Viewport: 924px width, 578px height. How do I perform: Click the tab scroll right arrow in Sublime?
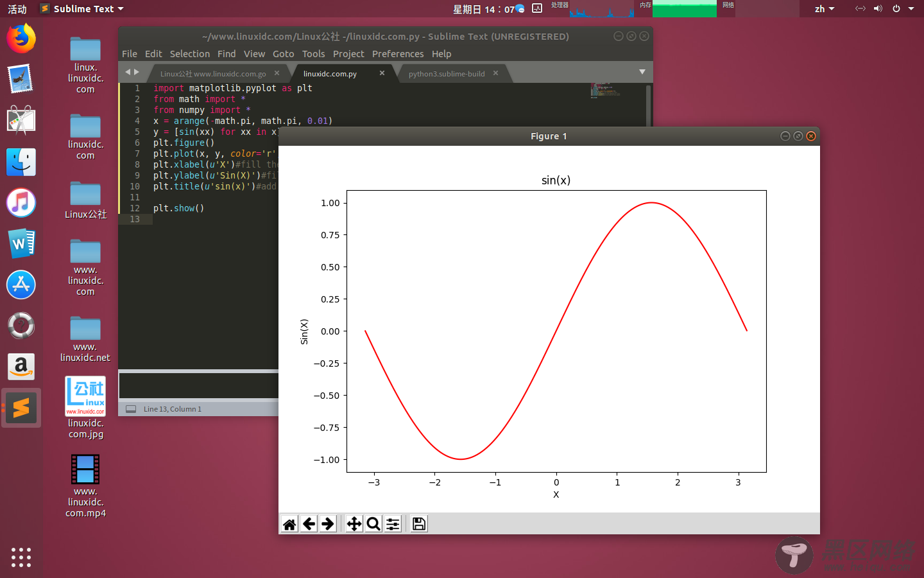[137, 72]
